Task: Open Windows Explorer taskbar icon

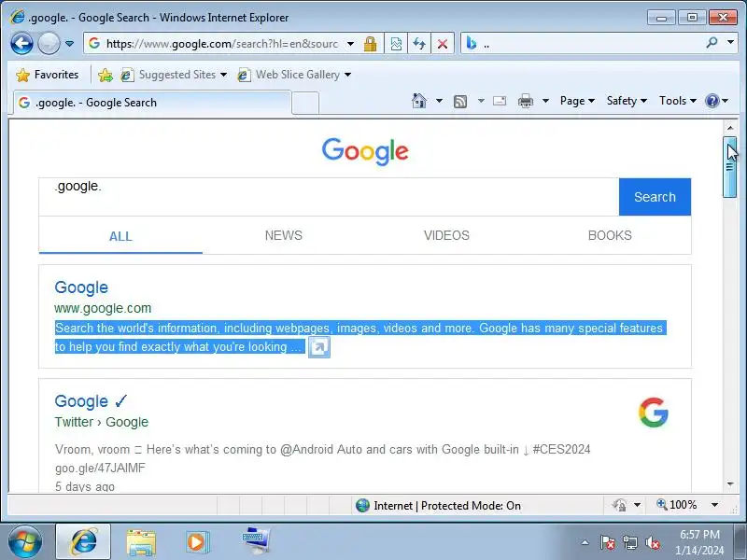Action: coord(141,542)
